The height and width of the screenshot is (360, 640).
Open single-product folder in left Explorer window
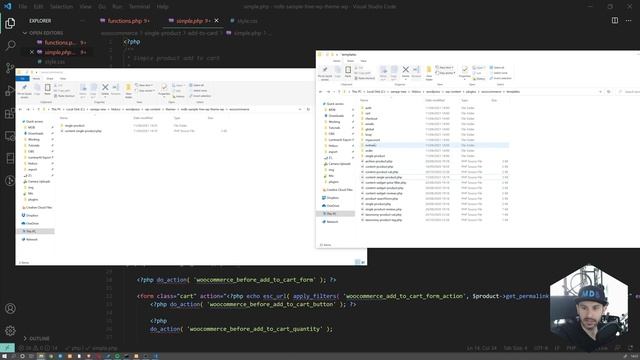[x=75, y=126]
